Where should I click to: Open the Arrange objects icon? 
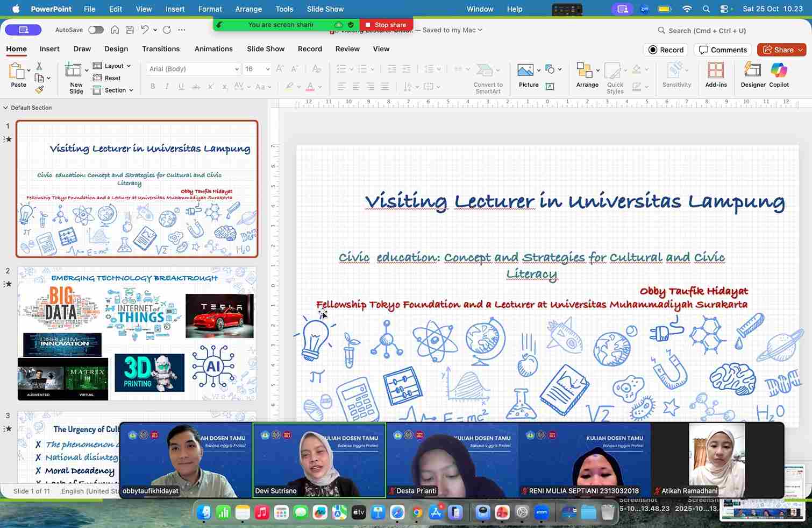pos(584,71)
